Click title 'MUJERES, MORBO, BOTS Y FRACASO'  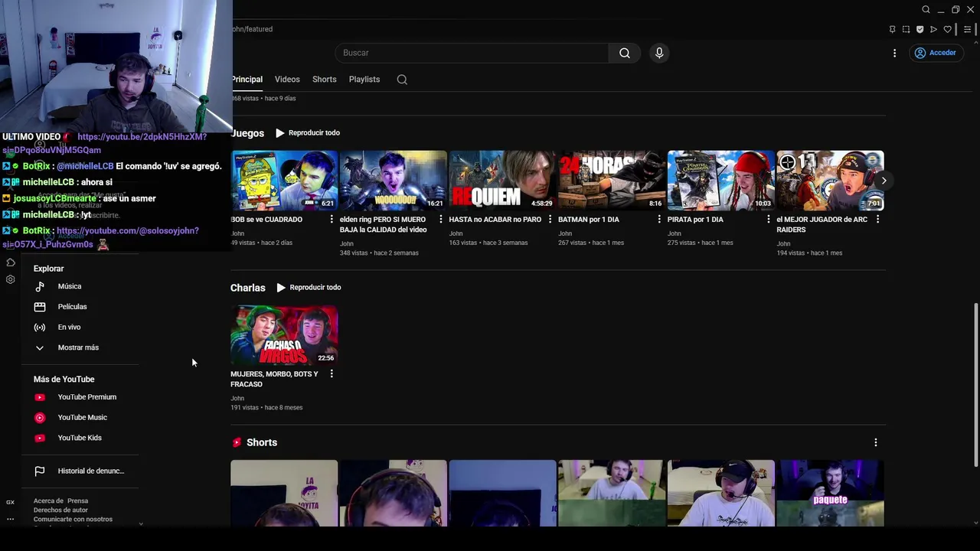[x=274, y=379]
